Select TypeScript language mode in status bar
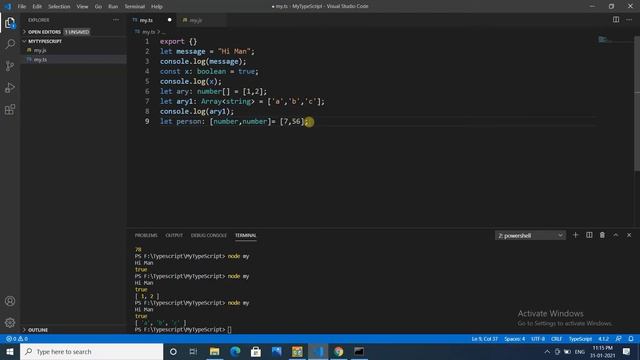 [580, 339]
